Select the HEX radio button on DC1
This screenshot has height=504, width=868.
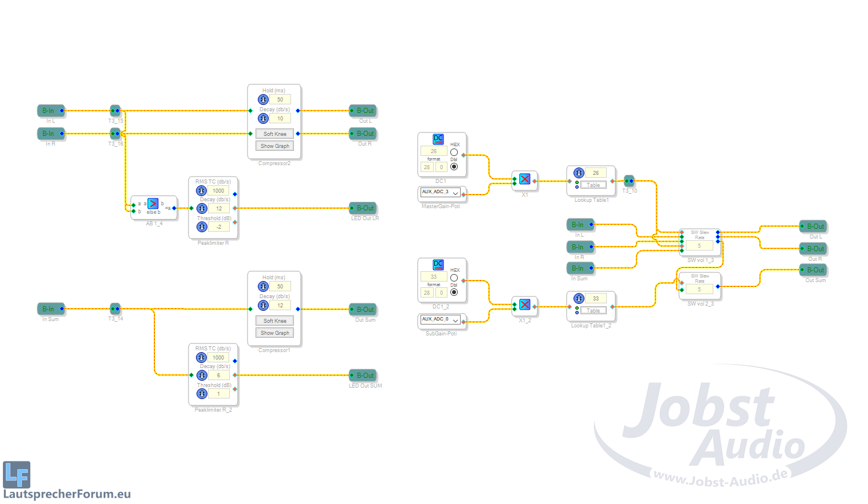click(454, 153)
